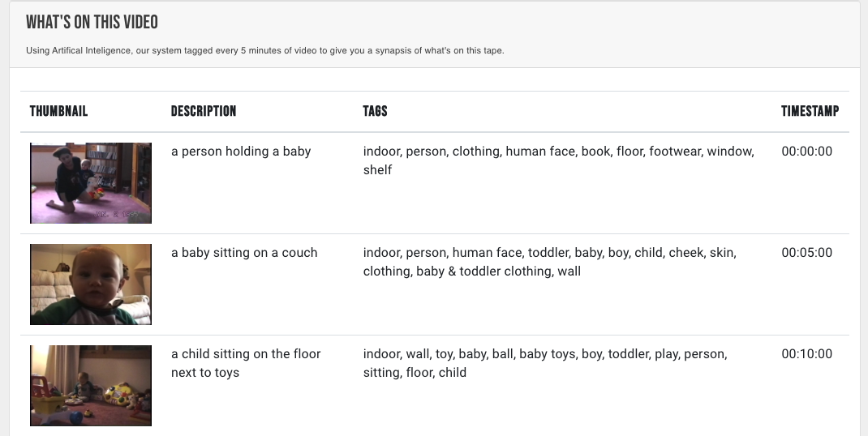The width and height of the screenshot is (868, 436).
Task: Open the baby on couch thumbnail
Action: (x=91, y=284)
